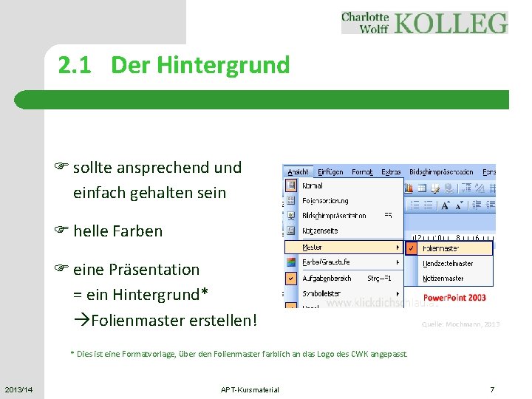Image resolution: width=532 pixels, height=399 pixels.
Task: Toggle the Aufgabenbereich checkmark
Action: [291, 279]
